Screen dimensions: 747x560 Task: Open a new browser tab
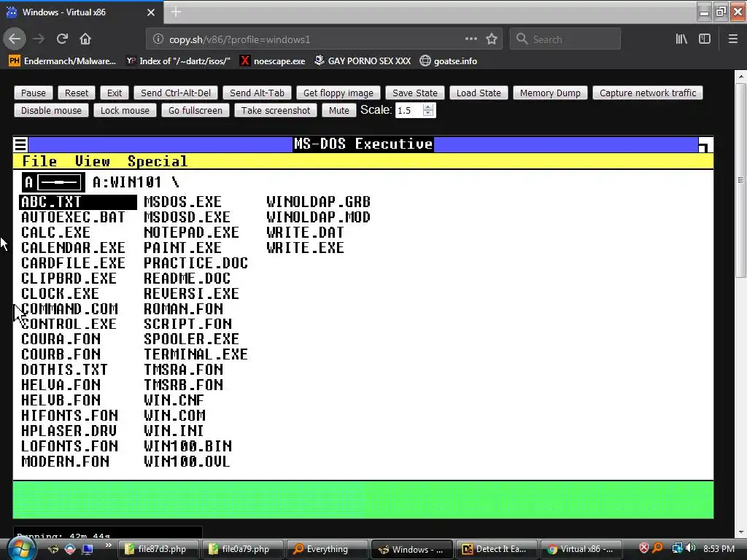(176, 12)
